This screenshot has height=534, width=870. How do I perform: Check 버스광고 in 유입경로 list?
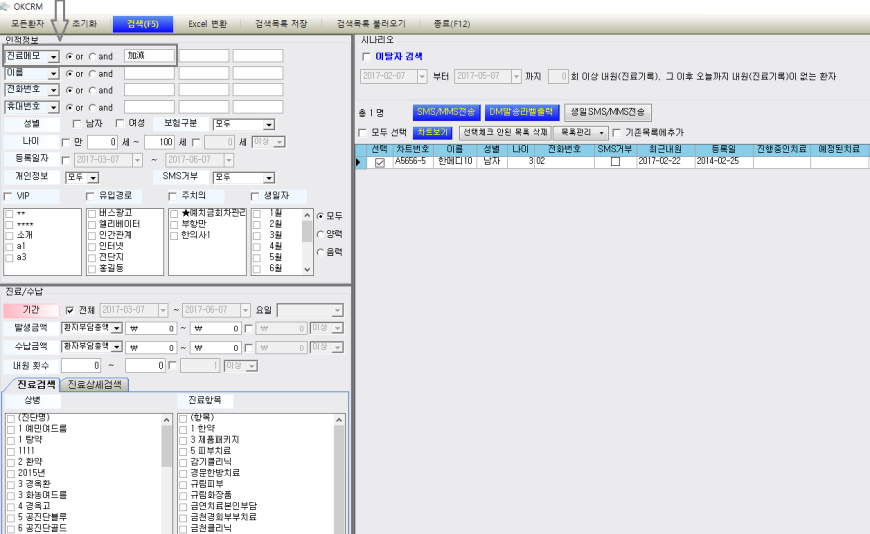92,214
